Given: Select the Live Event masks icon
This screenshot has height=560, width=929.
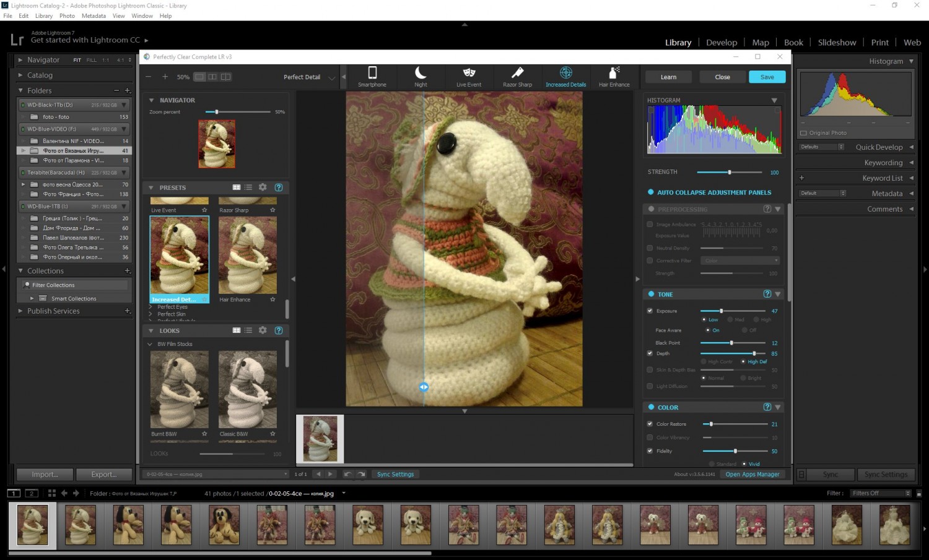Looking at the screenshot, I should point(469,73).
